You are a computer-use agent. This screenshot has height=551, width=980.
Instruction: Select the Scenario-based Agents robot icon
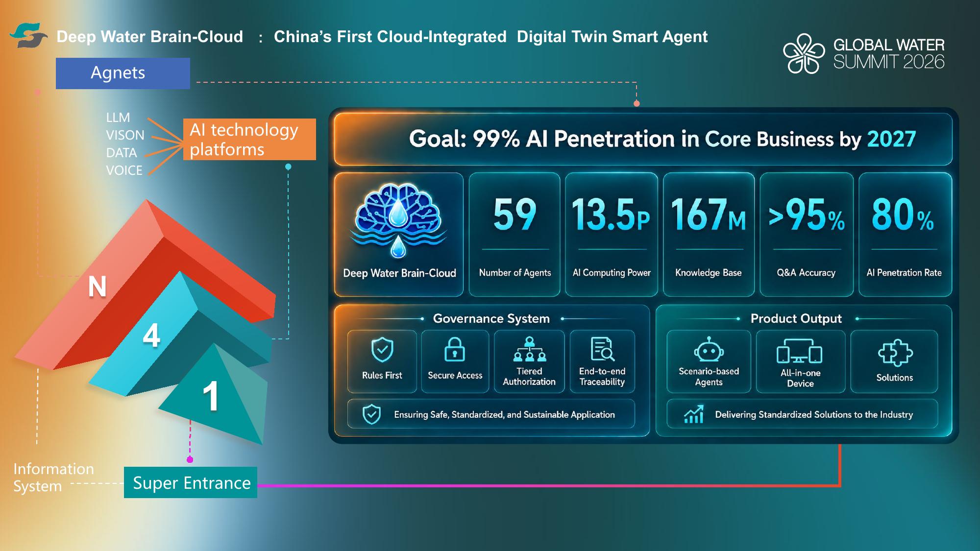coord(709,349)
